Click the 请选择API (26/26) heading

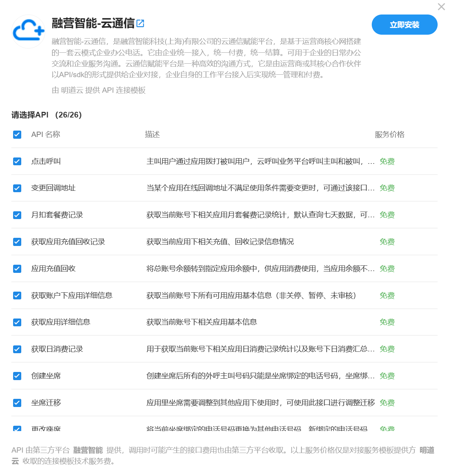point(46,115)
